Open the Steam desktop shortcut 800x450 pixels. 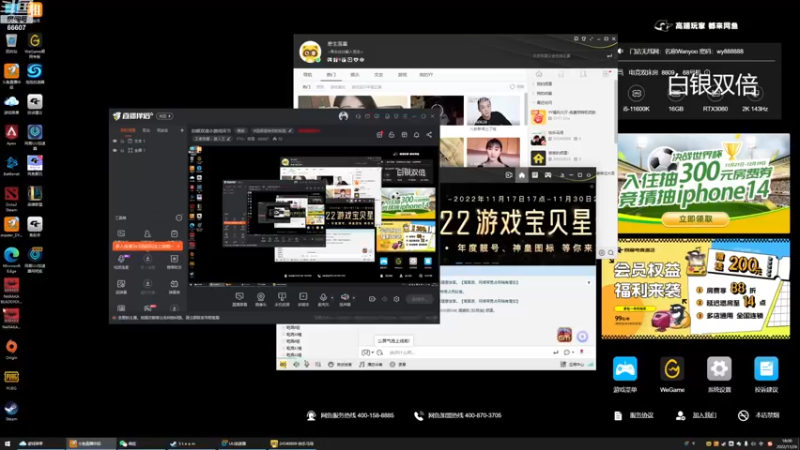point(11,409)
